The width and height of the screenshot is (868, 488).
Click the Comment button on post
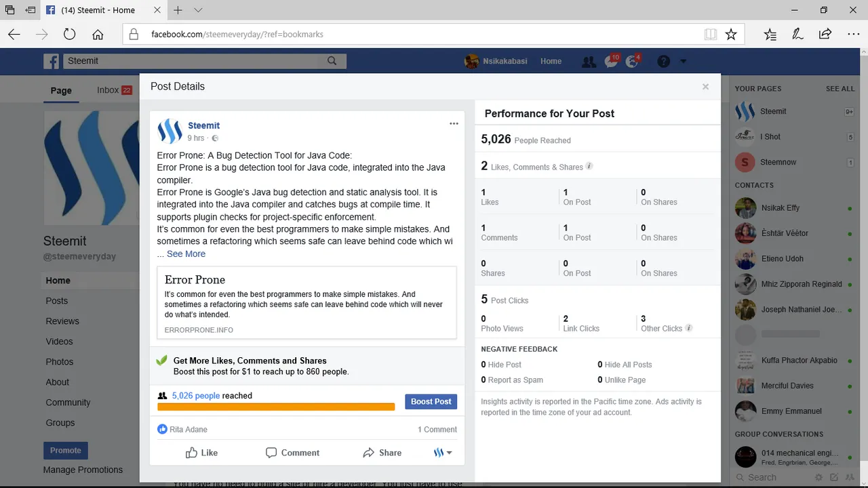coord(292,453)
